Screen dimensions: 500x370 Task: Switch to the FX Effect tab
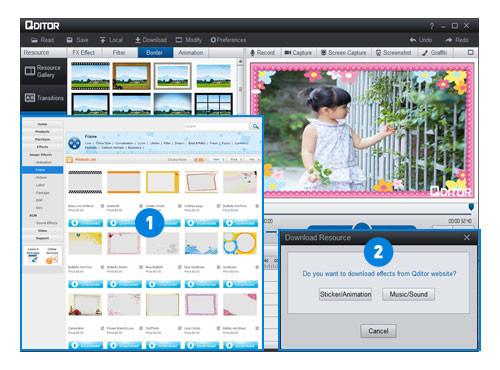(x=84, y=53)
